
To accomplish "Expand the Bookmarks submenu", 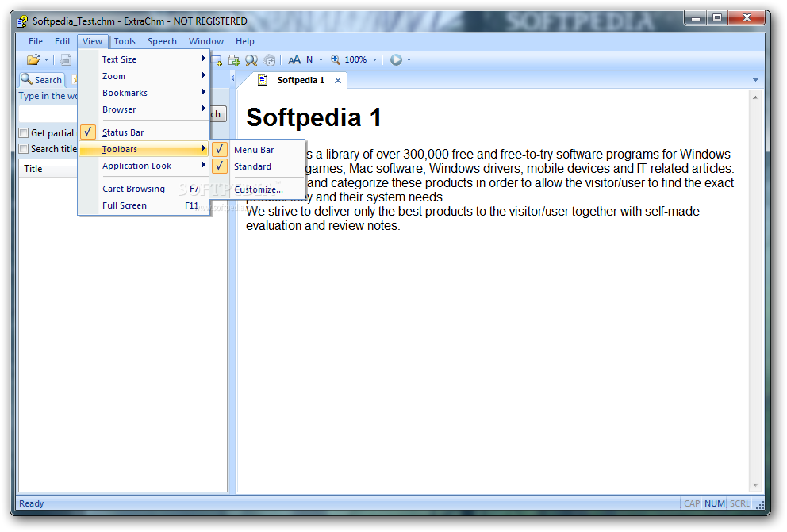I will 144,93.
